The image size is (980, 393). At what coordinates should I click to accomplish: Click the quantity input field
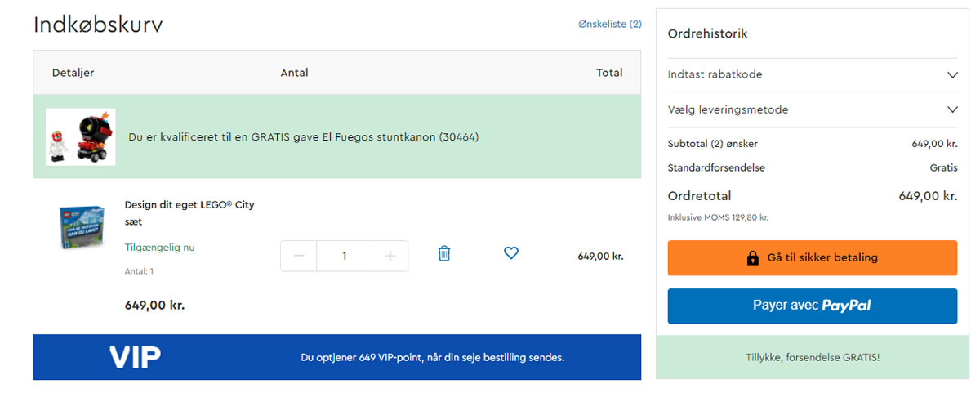(x=344, y=256)
